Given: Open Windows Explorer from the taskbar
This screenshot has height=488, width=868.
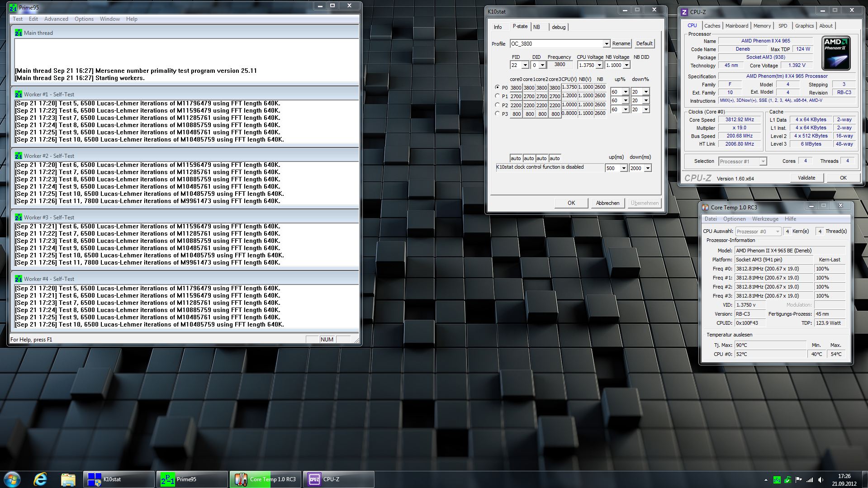Looking at the screenshot, I should tap(68, 479).
